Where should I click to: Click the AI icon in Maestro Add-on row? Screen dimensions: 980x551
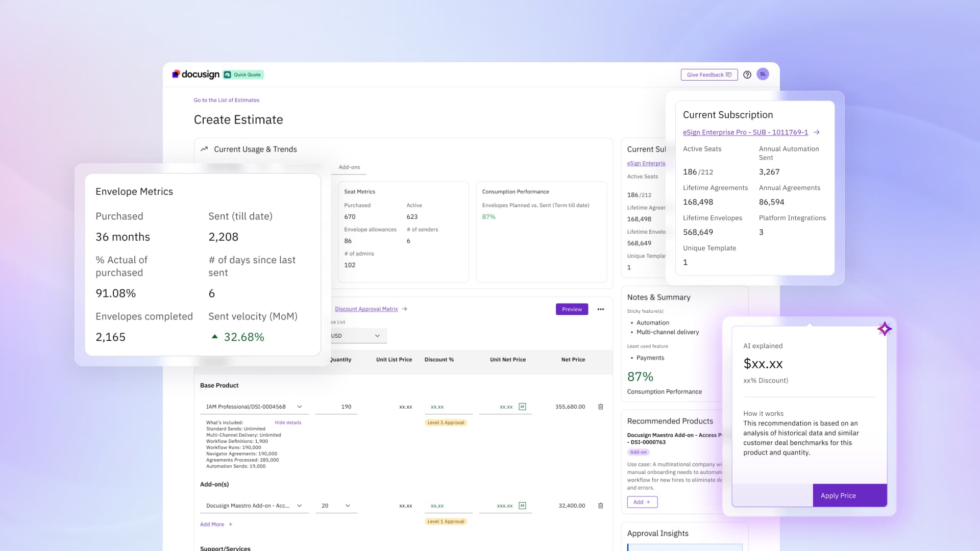click(x=522, y=506)
